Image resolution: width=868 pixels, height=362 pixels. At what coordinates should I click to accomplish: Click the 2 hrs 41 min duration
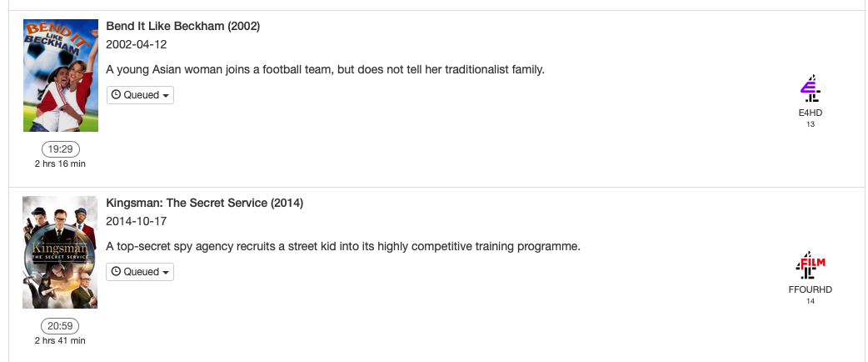(x=60, y=340)
